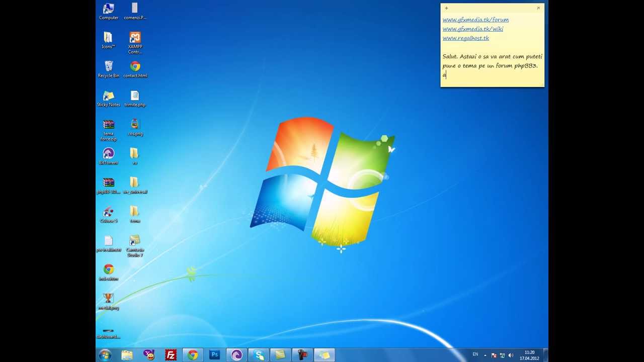
Task: Select the tema force.zip archive
Action: pos(109,130)
